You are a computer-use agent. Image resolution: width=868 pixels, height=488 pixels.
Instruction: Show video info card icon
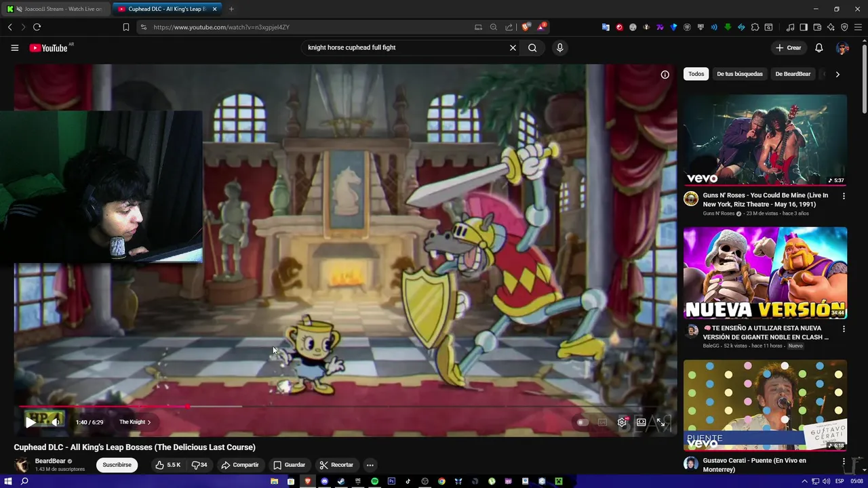pos(665,75)
